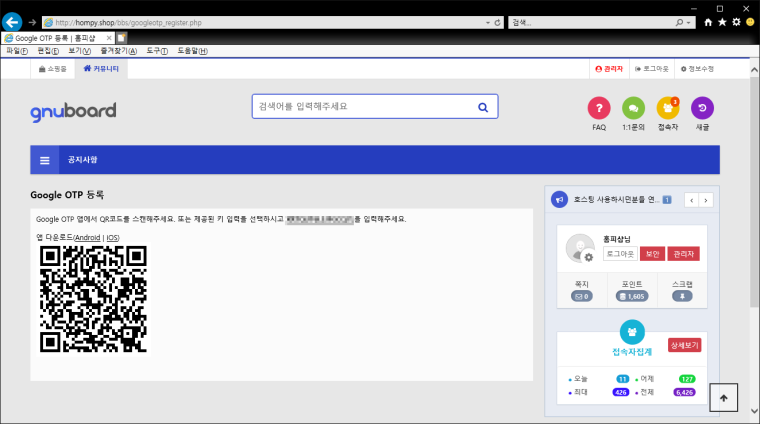This screenshot has height=424, width=760.
Task: Open the browser favorites star icon
Action: coord(722,21)
